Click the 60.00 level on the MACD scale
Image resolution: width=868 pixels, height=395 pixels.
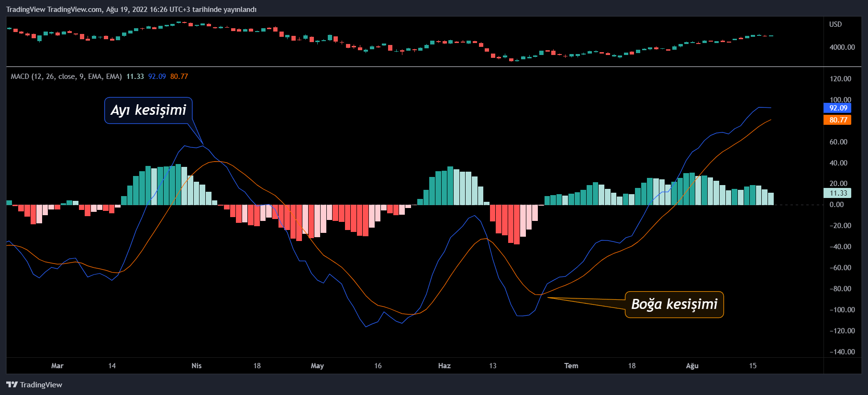838,142
